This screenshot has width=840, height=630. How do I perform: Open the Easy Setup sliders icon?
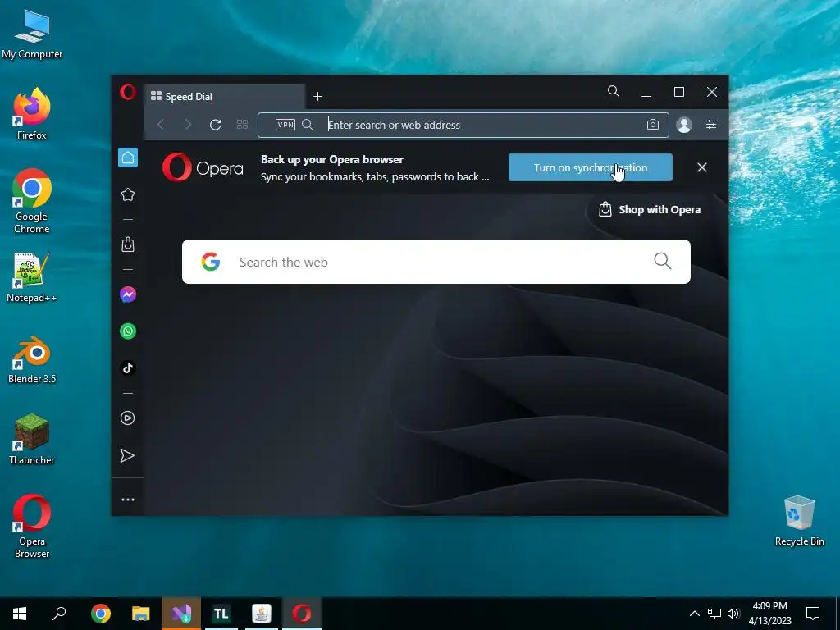(711, 125)
